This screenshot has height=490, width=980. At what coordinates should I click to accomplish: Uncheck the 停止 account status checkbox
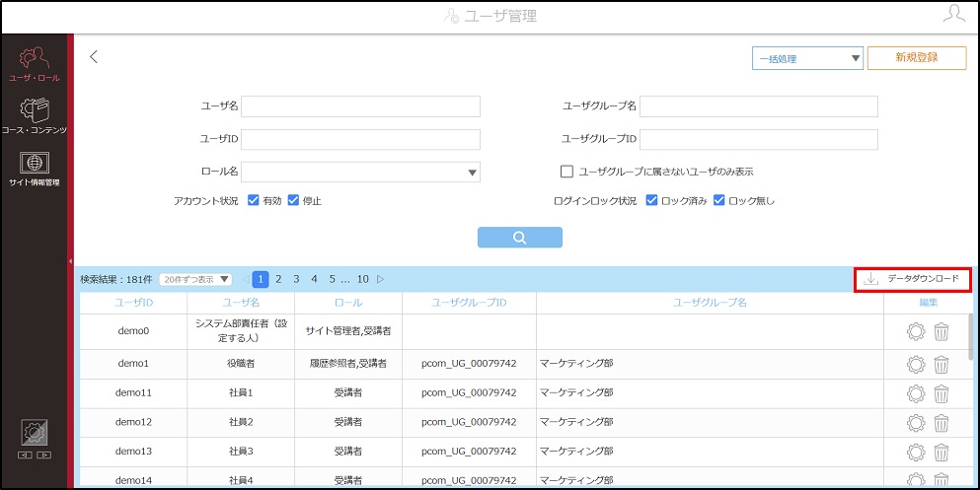point(294,200)
